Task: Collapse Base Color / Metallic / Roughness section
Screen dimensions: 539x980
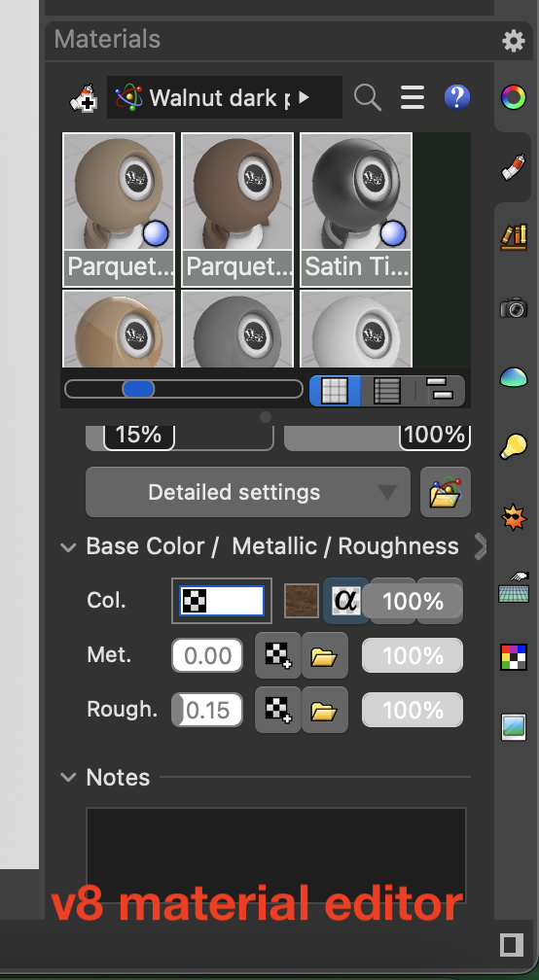Action: click(x=67, y=547)
